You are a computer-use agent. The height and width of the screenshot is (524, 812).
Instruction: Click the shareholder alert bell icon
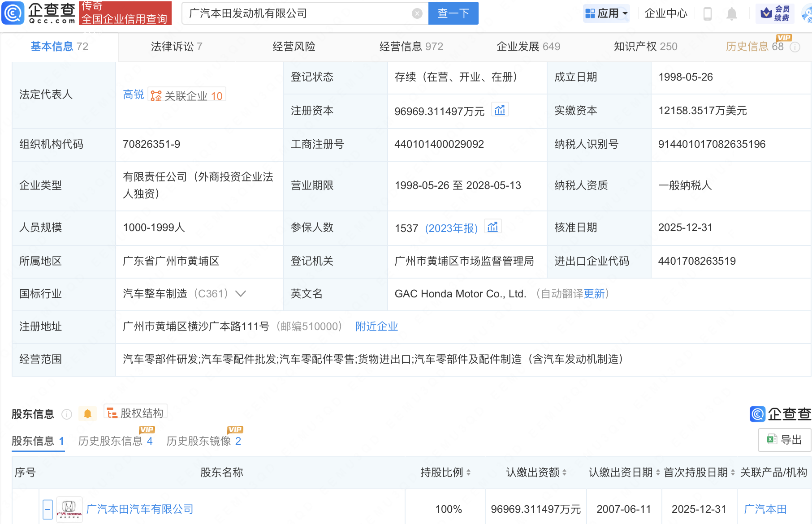88,414
